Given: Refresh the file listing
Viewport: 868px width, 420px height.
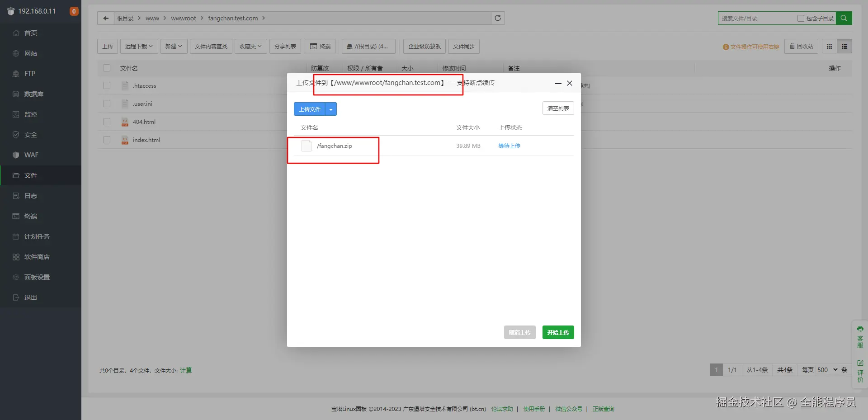Looking at the screenshot, I should pyautogui.click(x=498, y=18).
